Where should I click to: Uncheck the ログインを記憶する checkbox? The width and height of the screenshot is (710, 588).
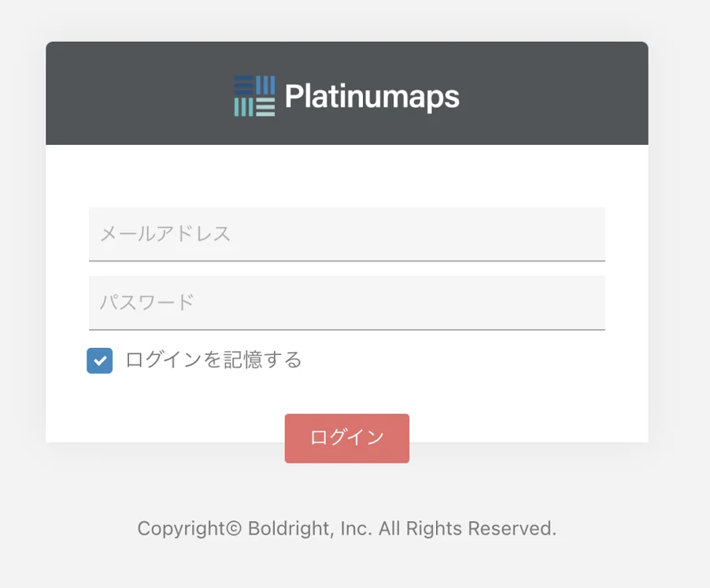(100, 361)
